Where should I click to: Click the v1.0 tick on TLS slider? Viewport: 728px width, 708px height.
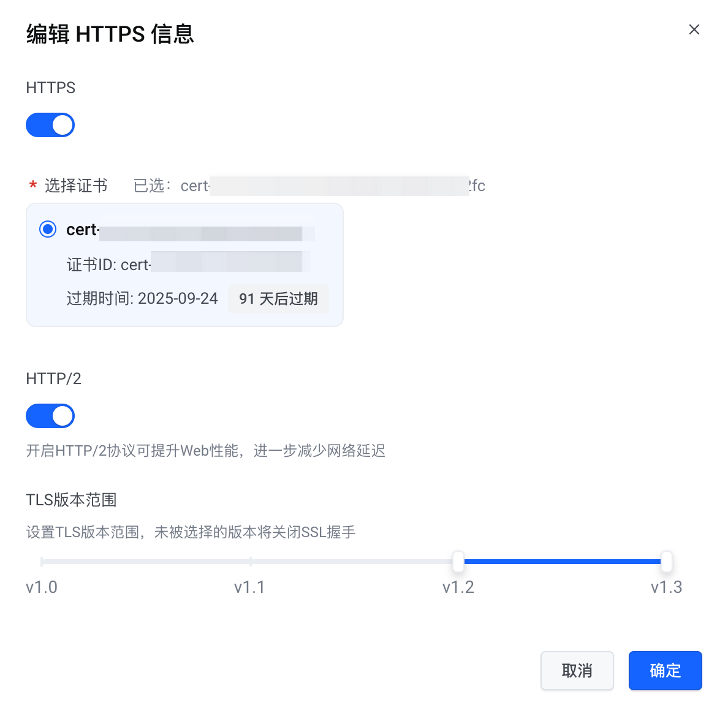(42, 561)
